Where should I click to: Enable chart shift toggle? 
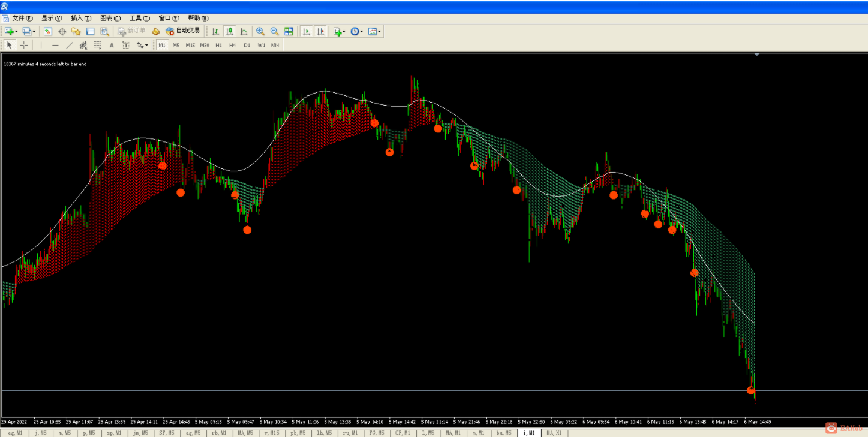click(320, 31)
